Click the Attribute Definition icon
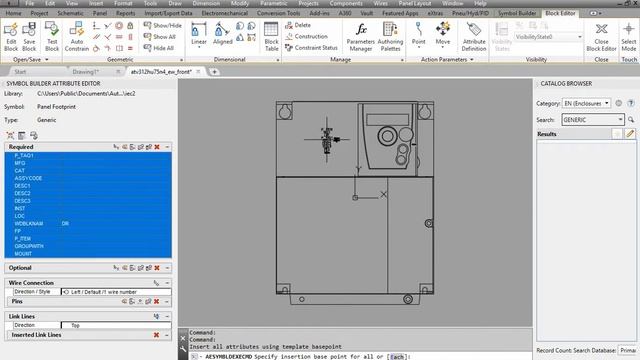This screenshot has height=360, width=640. [x=473, y=37]
